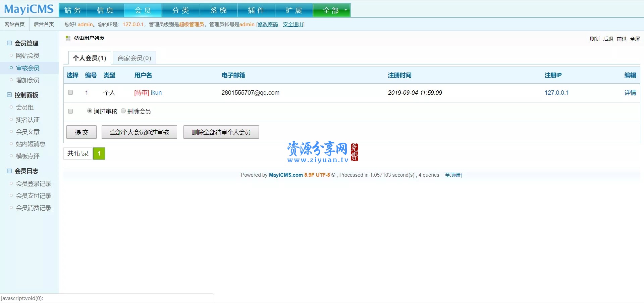The height and width of the screenshot is (303, 644).
Task: Click the 提交 button
Action: pyautogui.click(x=82, y=132)
